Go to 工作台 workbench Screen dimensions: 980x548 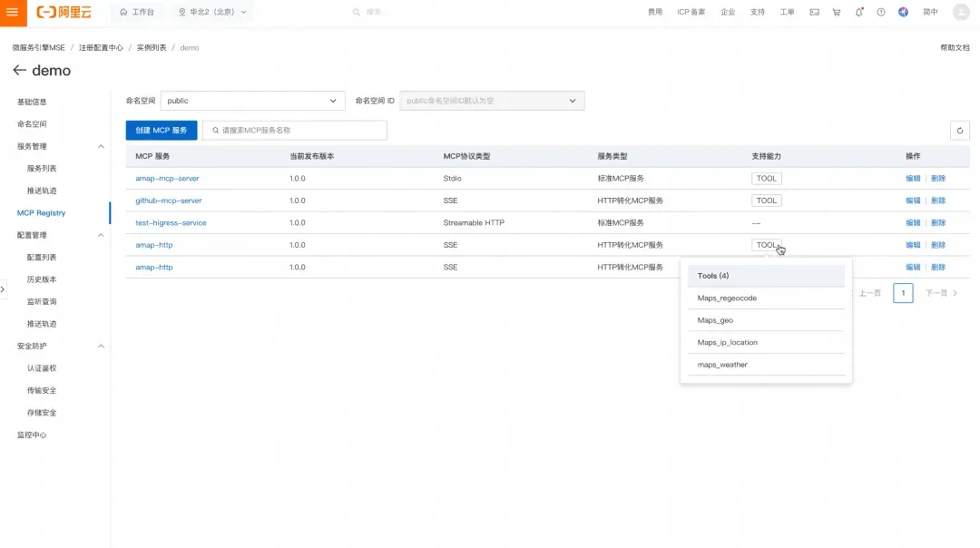click(137, 12)
